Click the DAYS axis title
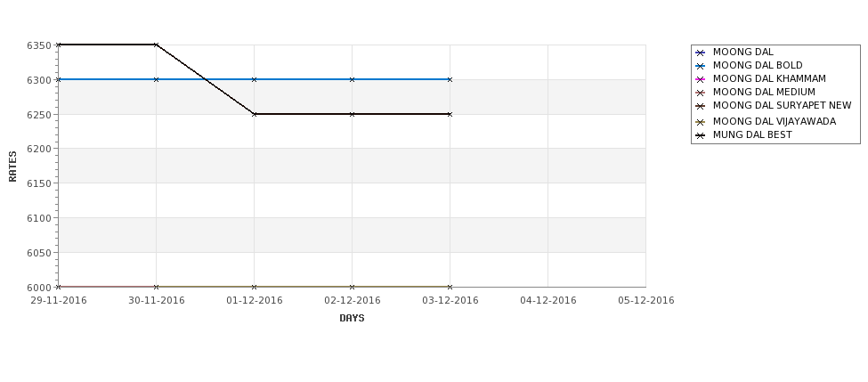 pyautogui.click(x=352, y=318)
